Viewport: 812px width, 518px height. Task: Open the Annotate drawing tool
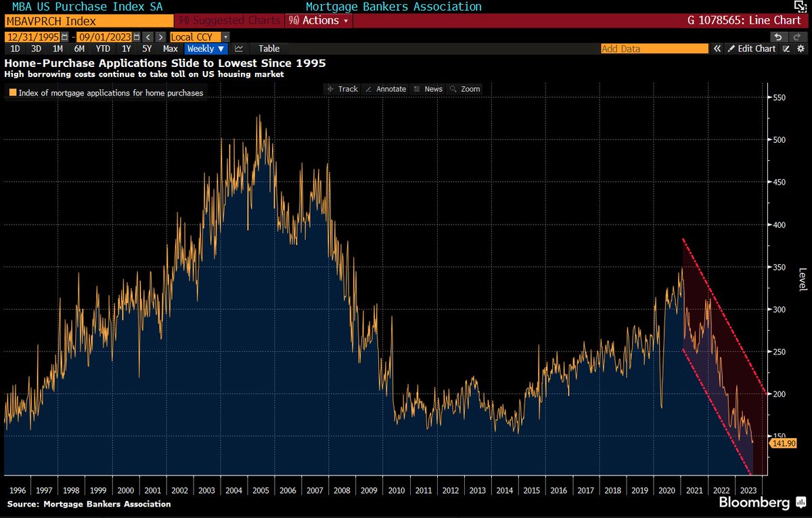click(x=386, y=89)
